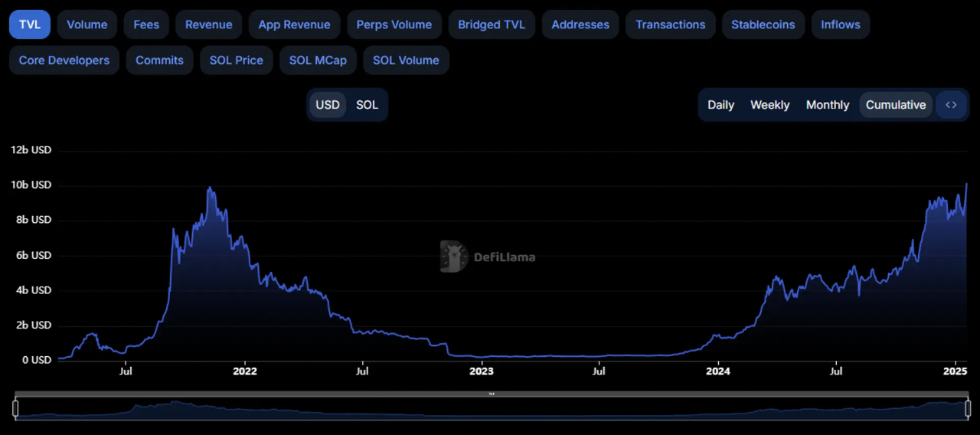The width and height of the screenshot is (980, 435).
Task: Toggle the Core Developers metric
Action: coord(64,61)
